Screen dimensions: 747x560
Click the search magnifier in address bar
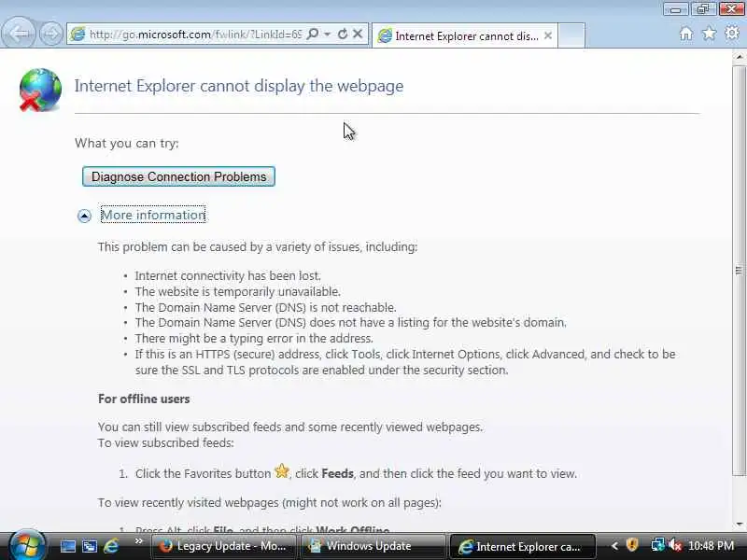click(313, 35)
